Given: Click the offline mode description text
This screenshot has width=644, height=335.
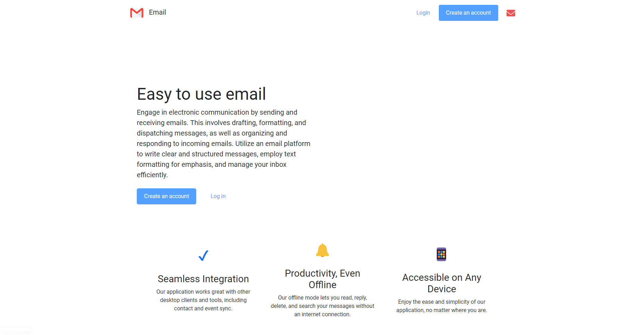Looking at the screenshot, I should point(323,306).
